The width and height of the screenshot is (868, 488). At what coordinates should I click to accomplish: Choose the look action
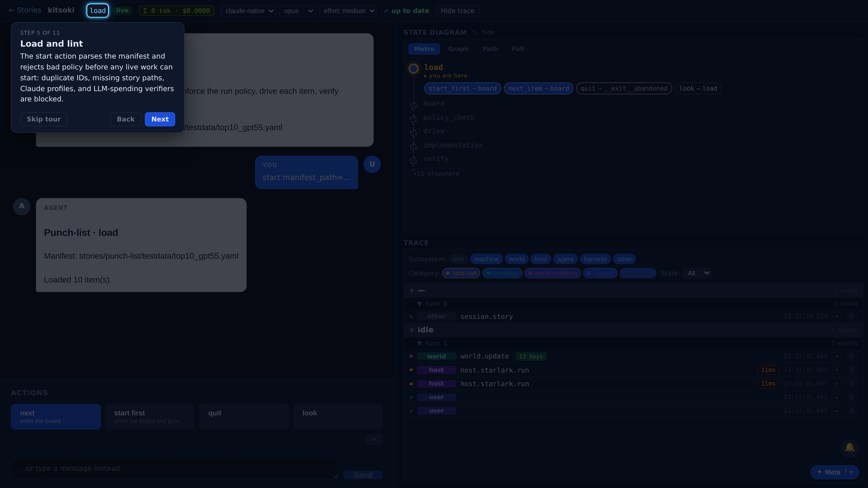(x=338, y=417)
